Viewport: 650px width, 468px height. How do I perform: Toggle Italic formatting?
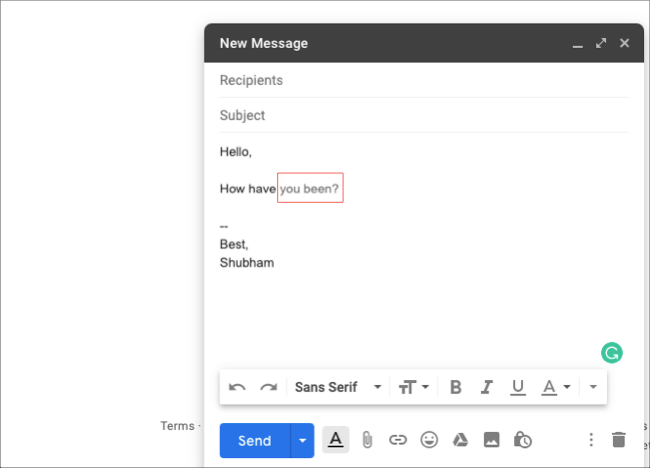pyautogui.click(x=486, y=387)
